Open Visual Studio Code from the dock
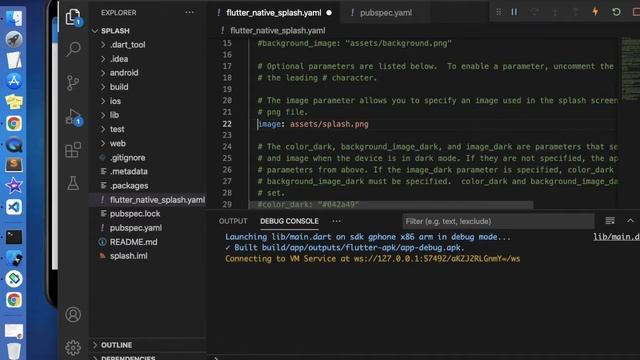The height and width of the screenshot is (360, 640). [14, 207]
